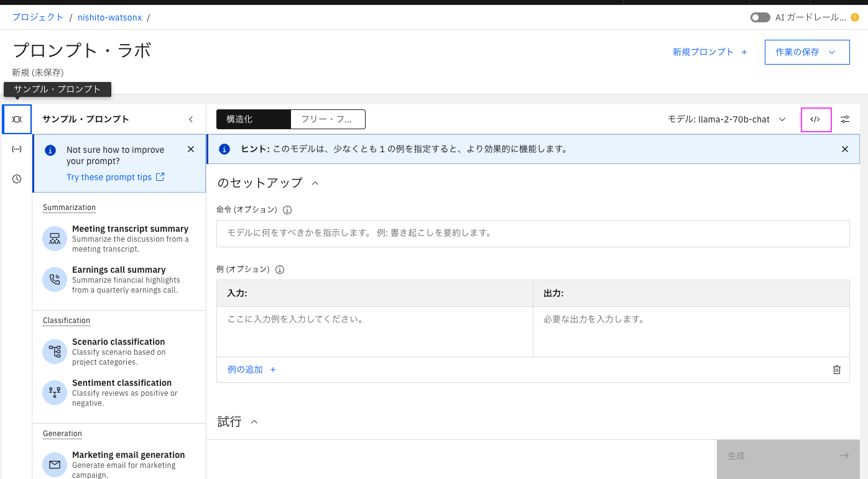This screenshot has height=479, width=868.
Task: Click the Marketing email generation envelope icon
Action: (x=55, y=465)
